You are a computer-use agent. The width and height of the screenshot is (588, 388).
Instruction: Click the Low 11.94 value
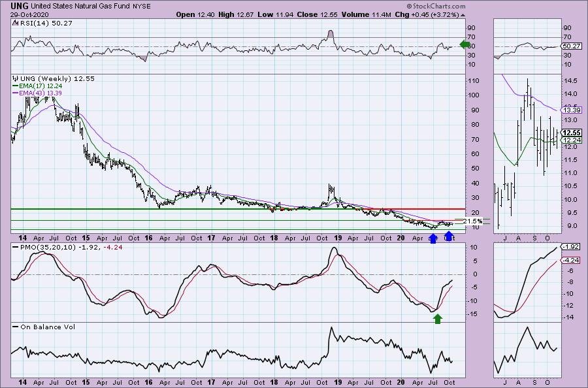tap(276, 14)
